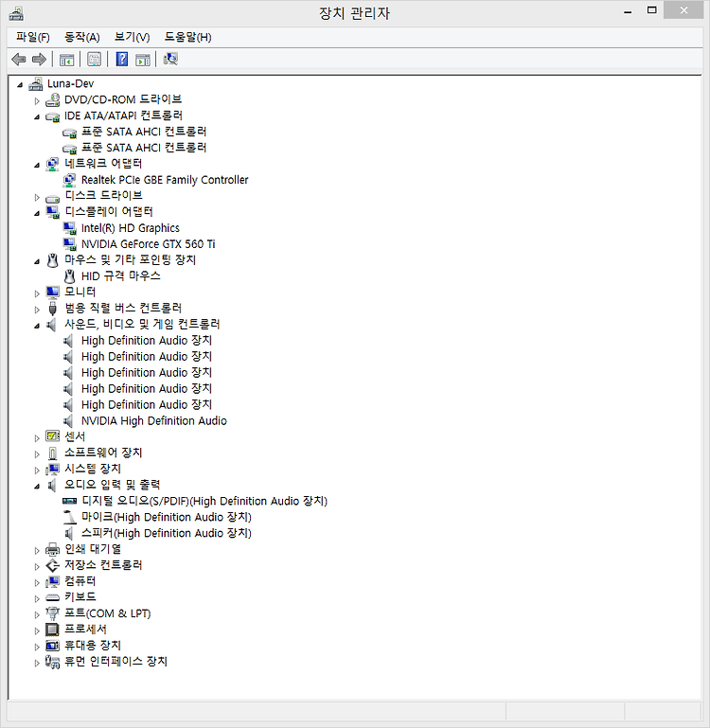Viewport: 710px width, 728px height.
Task: Expand the DVD/CD-ROM 드라이브 node
Action: click(x=37, y=100)
